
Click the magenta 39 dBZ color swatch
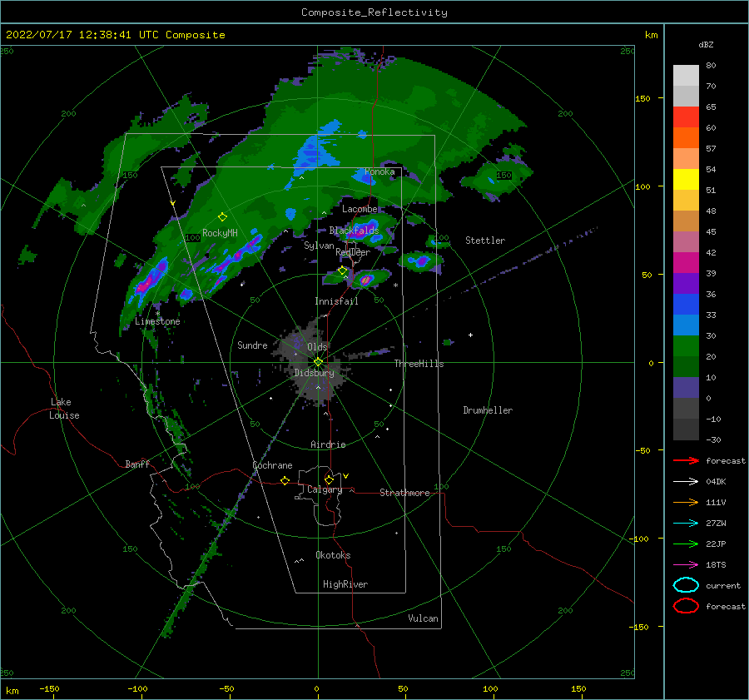686,262
